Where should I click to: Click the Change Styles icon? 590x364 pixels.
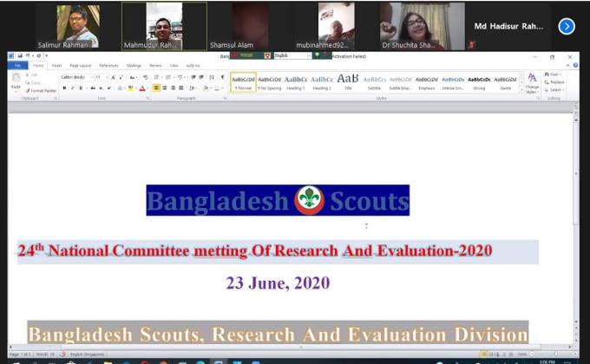[x=532, y=82]
